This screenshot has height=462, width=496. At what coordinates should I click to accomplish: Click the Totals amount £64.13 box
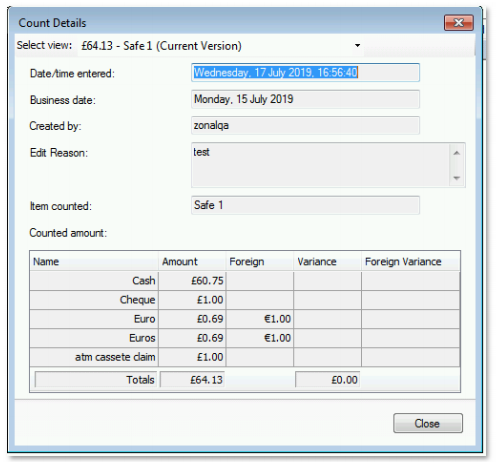click(192, 379)
